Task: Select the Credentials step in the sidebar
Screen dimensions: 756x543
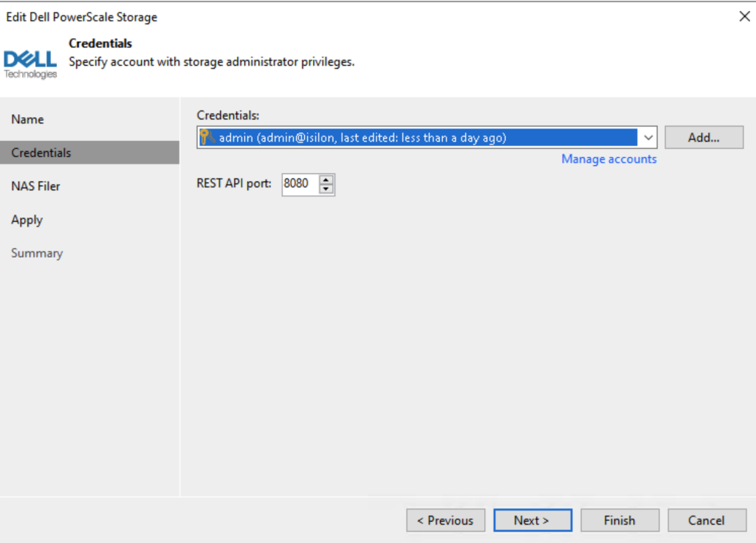Action: point(41,153)
